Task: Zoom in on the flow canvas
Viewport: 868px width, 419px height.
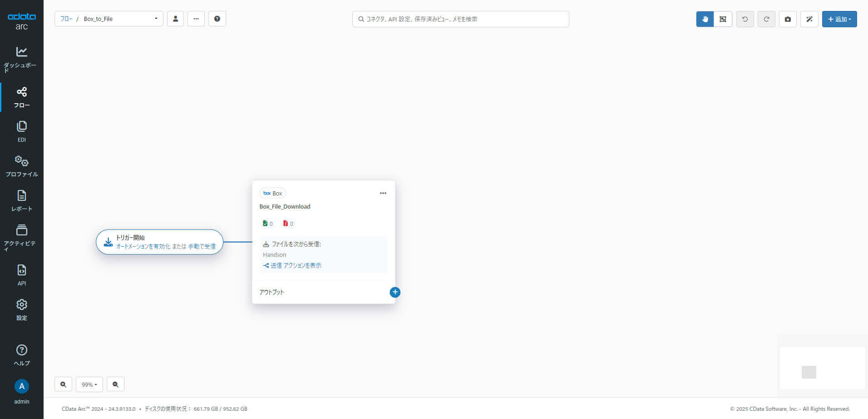Action: pos(63,384)
